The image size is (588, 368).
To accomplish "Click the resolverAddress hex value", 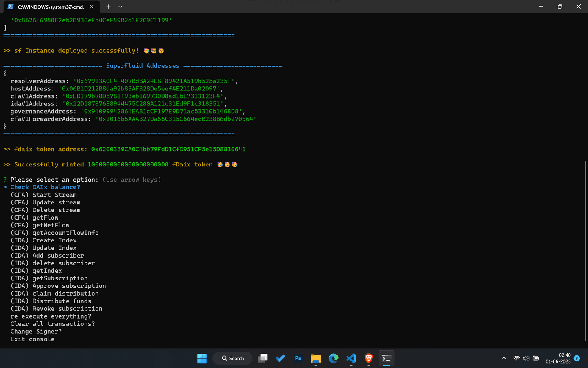I will (x=154, y=81).
